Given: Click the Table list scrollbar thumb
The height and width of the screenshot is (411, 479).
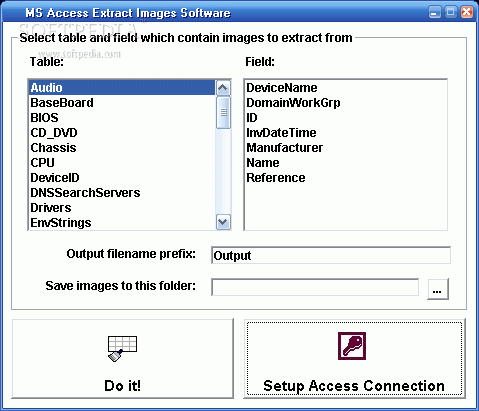Looking at the screenshot, I should 223,112.
